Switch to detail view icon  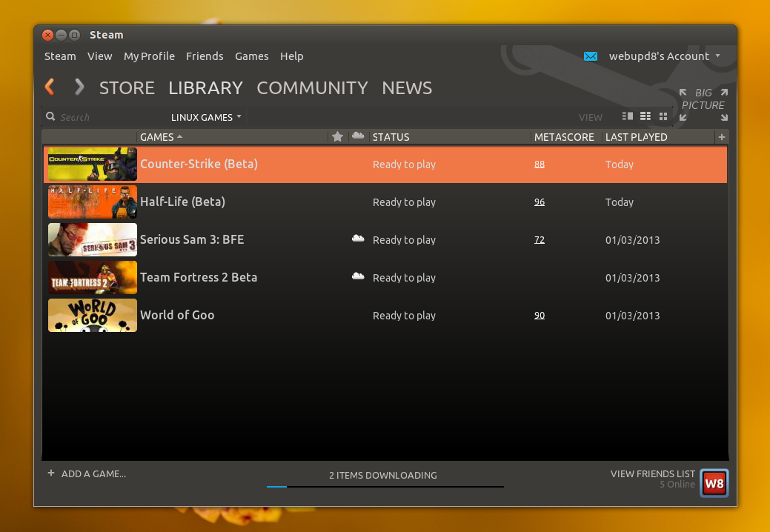pos(628,116)
